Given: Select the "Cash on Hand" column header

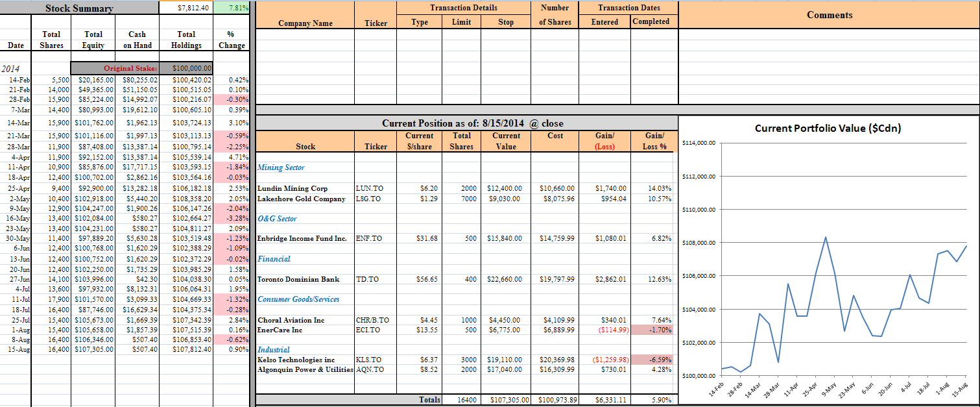Looking at the screenshot, I should [x=137, y=40].
